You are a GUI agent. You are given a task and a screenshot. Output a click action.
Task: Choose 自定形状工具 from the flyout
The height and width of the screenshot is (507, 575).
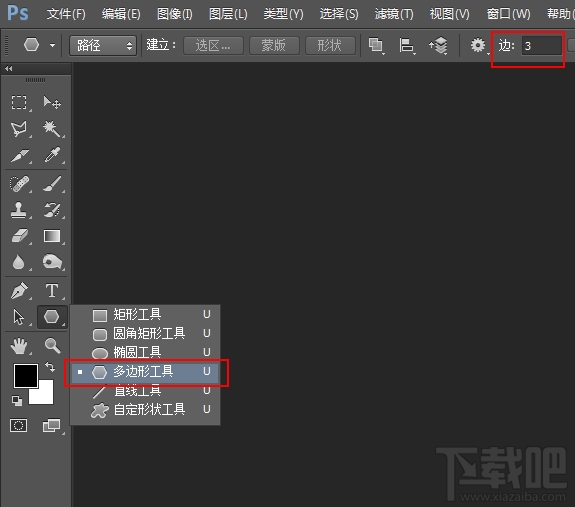click(x=145, y=410)
